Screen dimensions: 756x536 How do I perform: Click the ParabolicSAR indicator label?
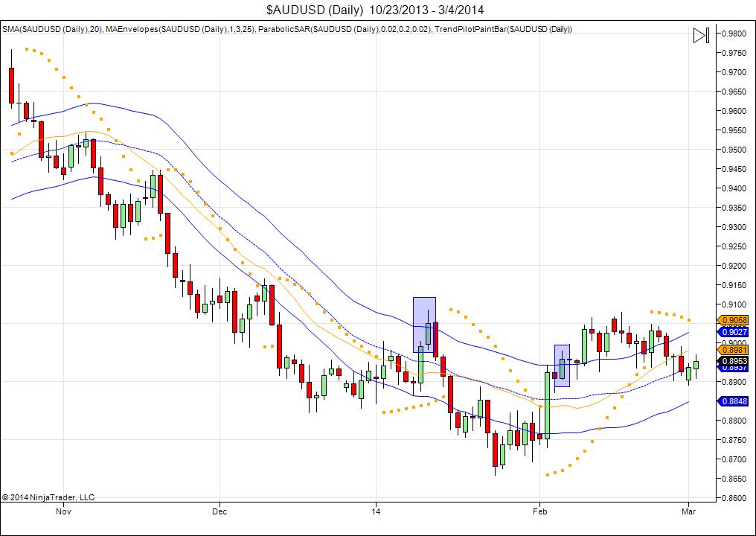click(x=345, y=30)
